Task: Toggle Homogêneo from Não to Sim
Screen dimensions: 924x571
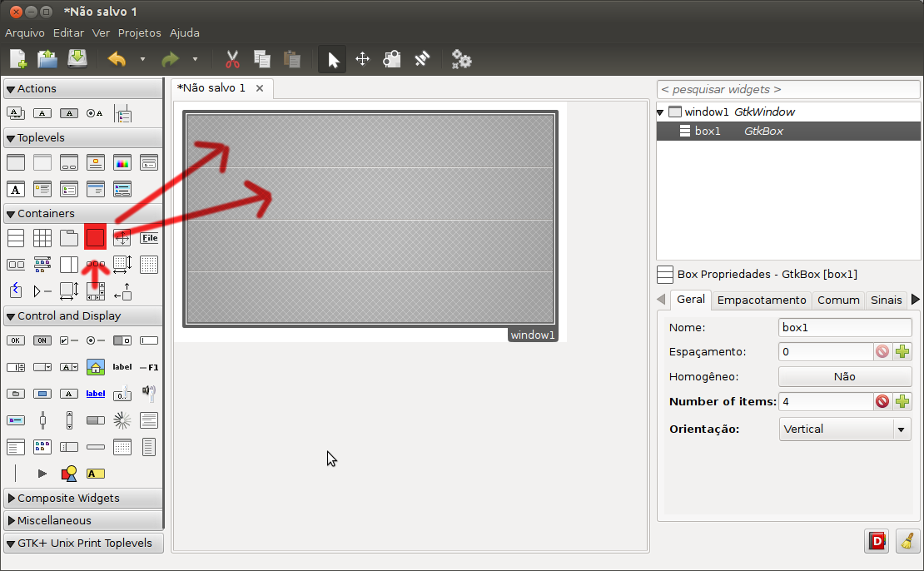Action: pyautogui.click(x=844, y=376)
